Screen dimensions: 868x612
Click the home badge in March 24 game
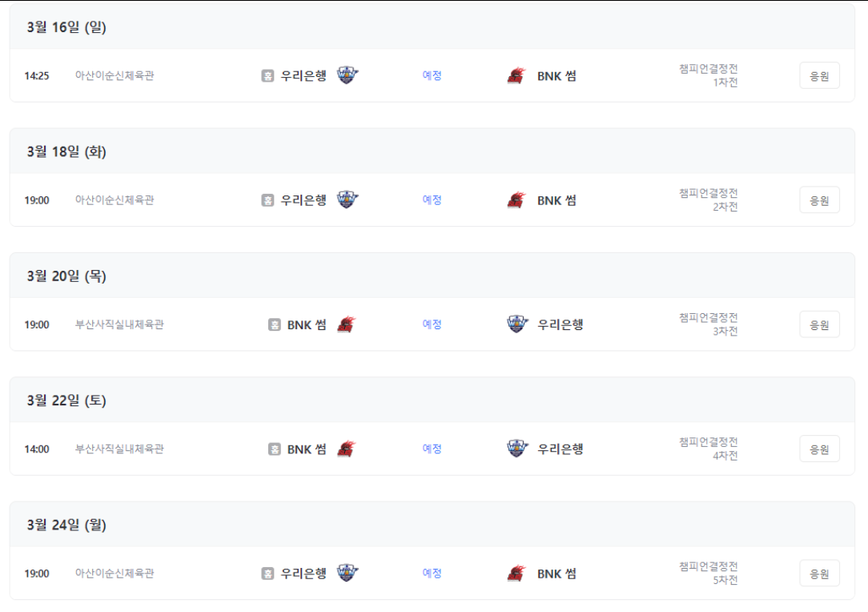(267, 574)
